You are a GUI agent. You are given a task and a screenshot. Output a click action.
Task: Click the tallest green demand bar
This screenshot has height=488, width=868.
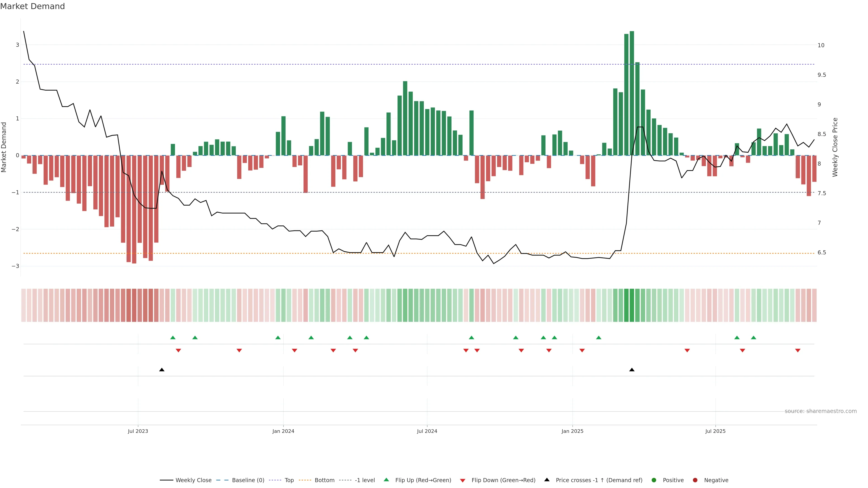point(632,93)
